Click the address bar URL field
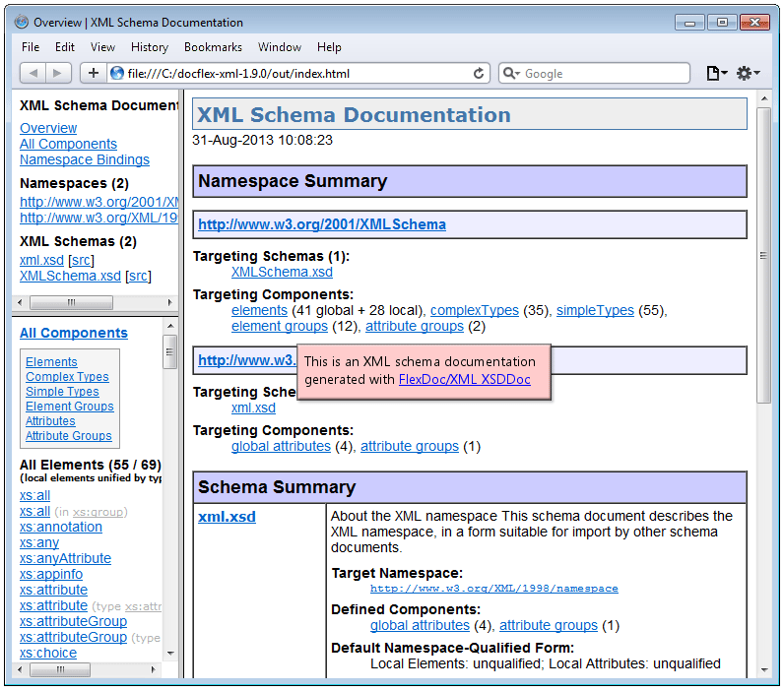Viewport: 784px width, 691px height. 295,73
